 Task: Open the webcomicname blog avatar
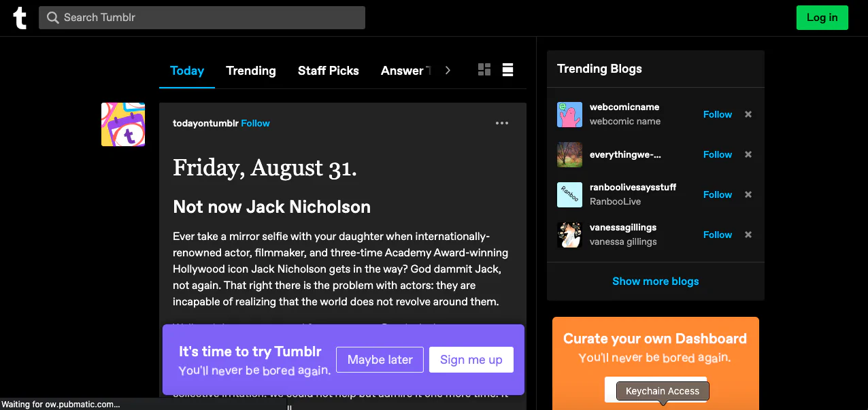pyautogui.click(x=569, y=114)
